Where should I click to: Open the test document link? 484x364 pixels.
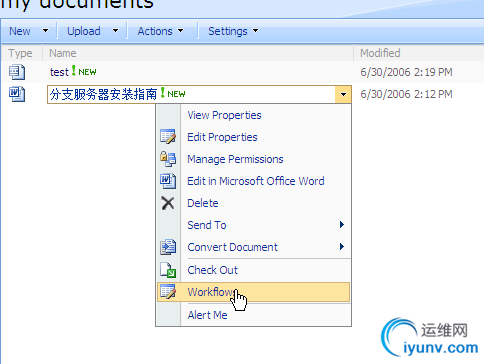coord(59,72)
